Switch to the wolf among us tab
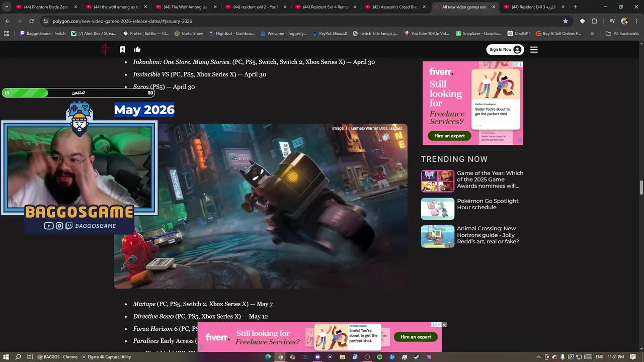 (115, 7)
